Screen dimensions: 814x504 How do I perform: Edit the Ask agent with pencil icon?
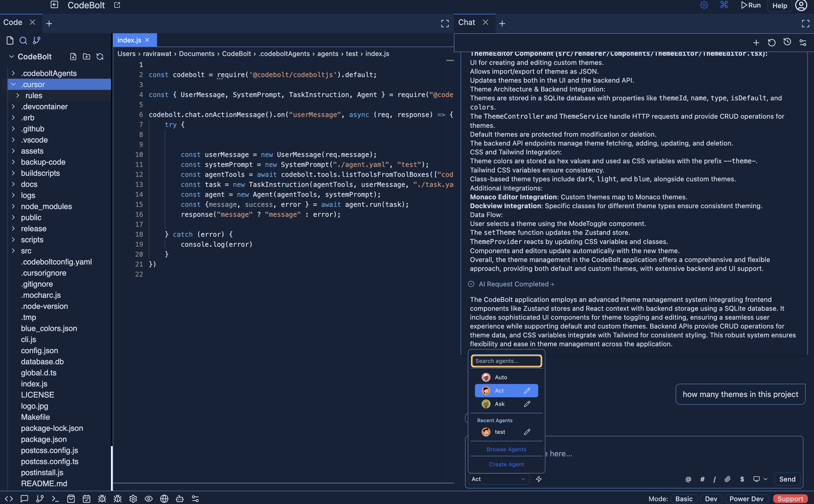[x=527, y=404]
